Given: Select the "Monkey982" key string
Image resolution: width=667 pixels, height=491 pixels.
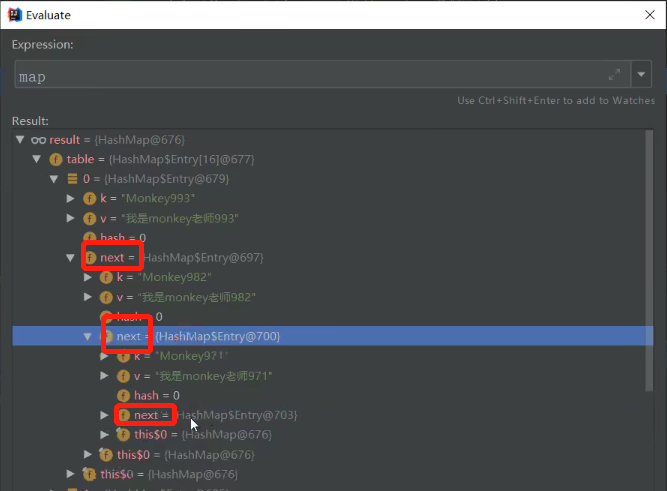Looking at the screenshot, I should point(175,277).
